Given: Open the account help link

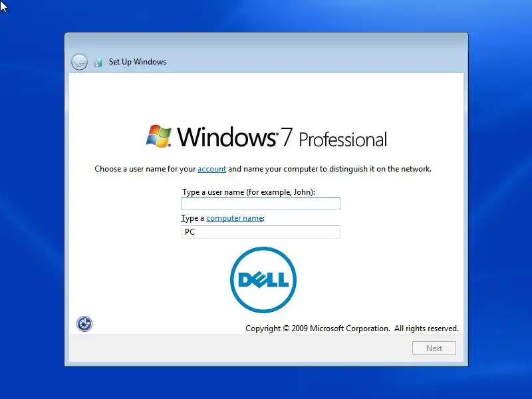Looking at the screenshot, I should coord(211,169).
